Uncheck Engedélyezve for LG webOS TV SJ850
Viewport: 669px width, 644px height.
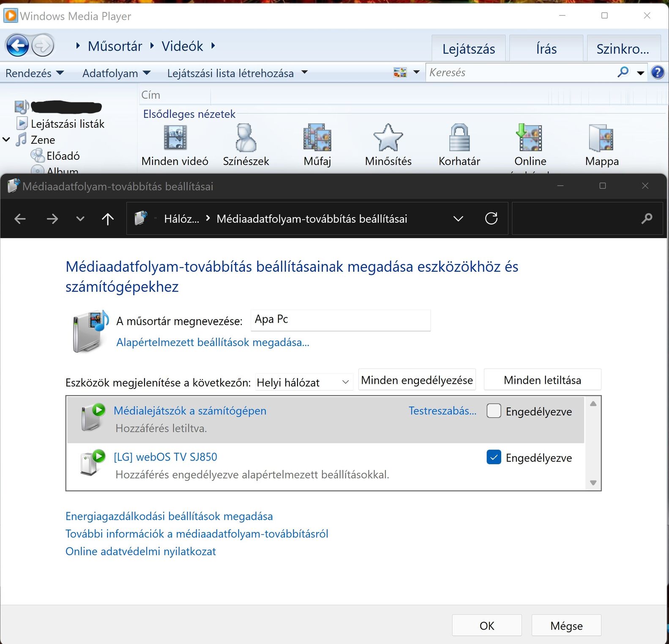[x=494, y=457]
